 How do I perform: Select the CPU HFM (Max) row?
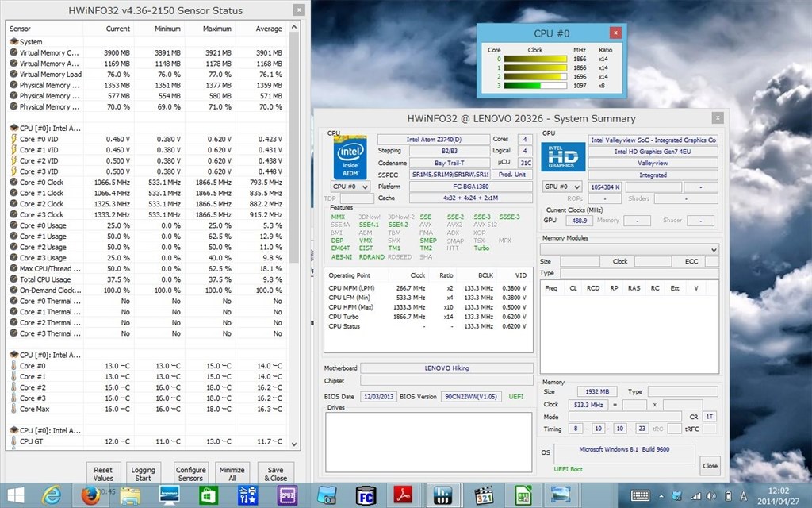click(427, 307)
